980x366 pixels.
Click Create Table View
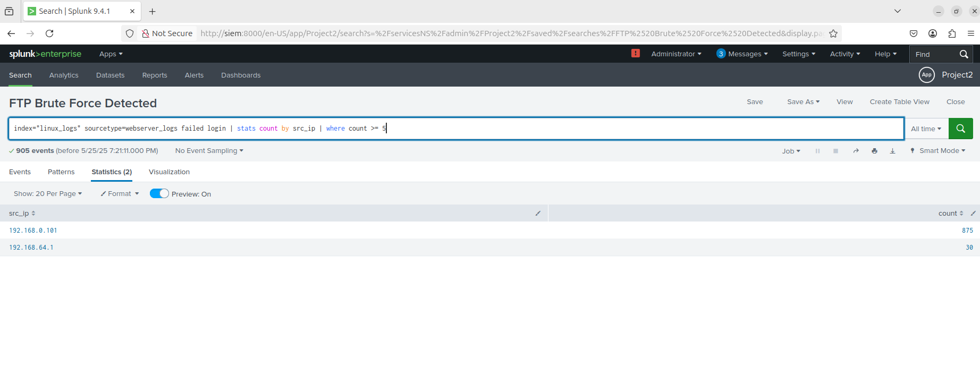coord(899,102)
